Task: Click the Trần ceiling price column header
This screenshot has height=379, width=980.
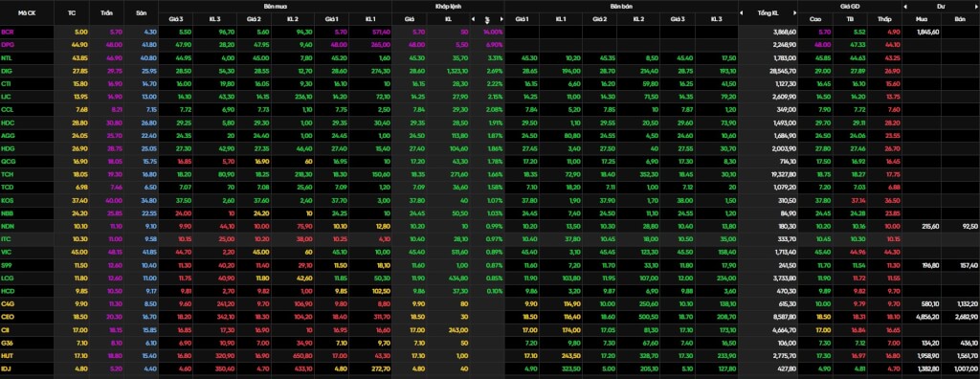Action: click(106, 12)
